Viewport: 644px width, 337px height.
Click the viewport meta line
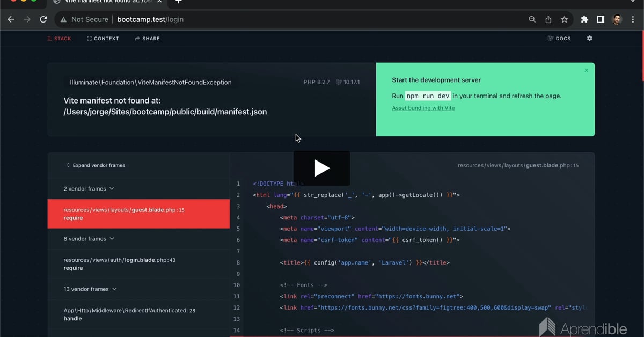tap(395, 229)
